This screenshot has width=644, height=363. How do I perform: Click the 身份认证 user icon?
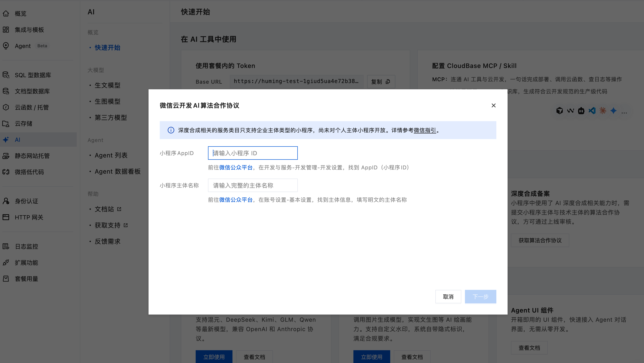(6, 201)
